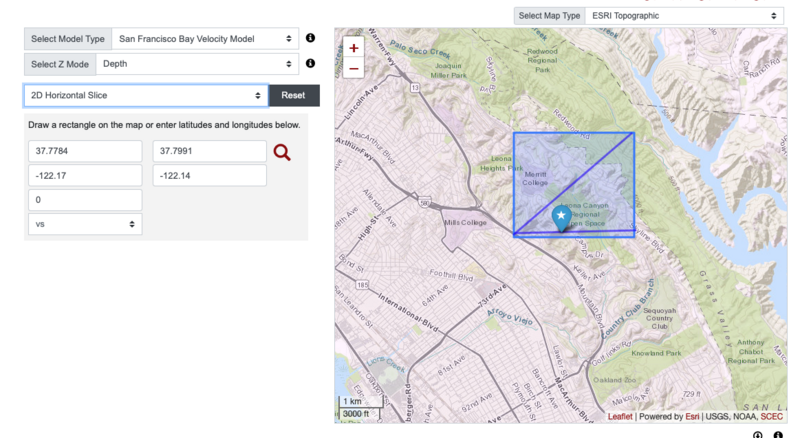Click Sequoyah Country Club map label

659,318
